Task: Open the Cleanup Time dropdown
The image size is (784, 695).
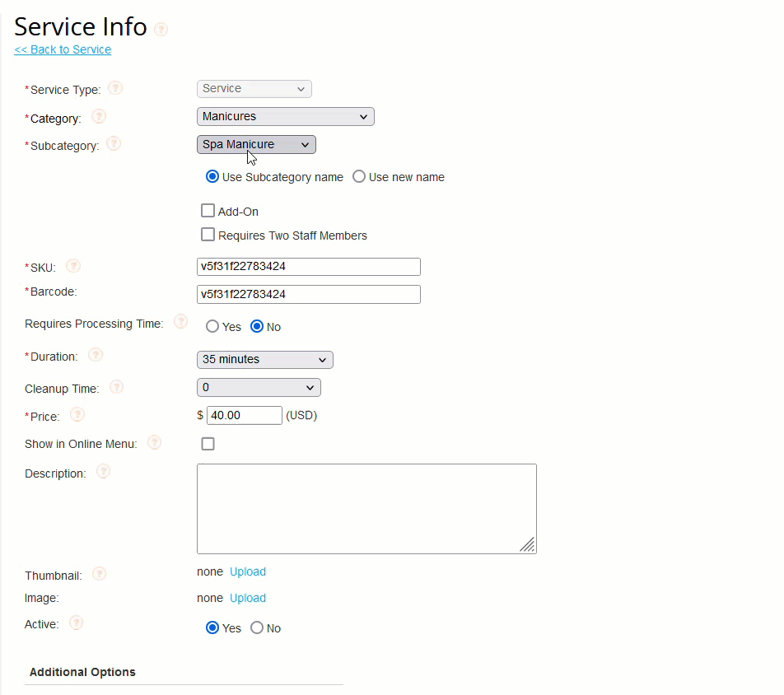Action: coord(259,387)
